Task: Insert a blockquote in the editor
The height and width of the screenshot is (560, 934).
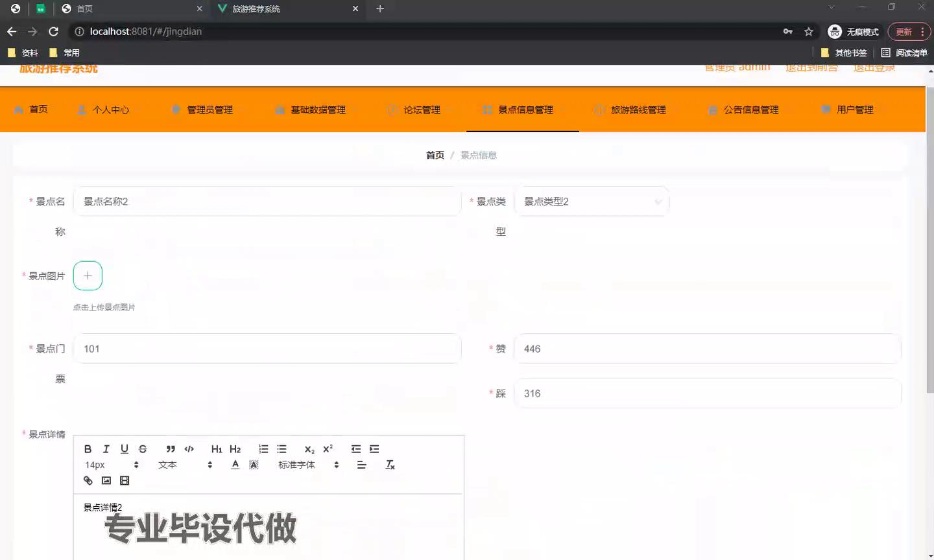Action: [x=171, y=449]
